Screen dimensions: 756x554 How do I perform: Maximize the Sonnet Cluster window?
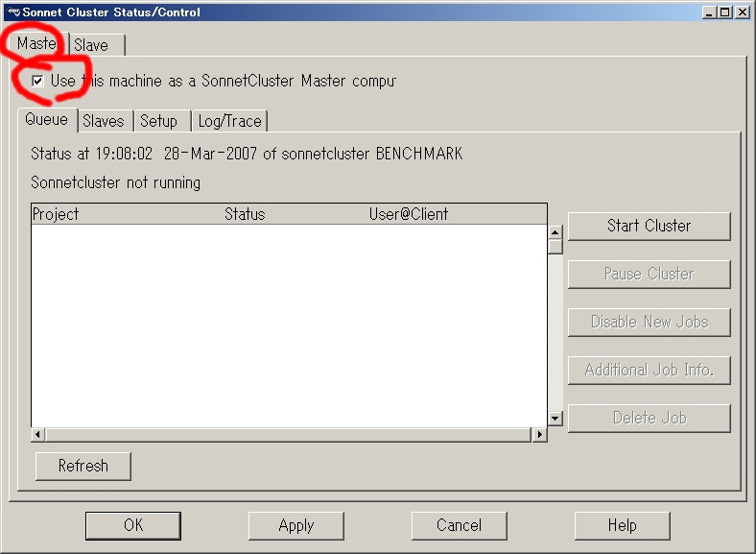click(x=724, y=12)
